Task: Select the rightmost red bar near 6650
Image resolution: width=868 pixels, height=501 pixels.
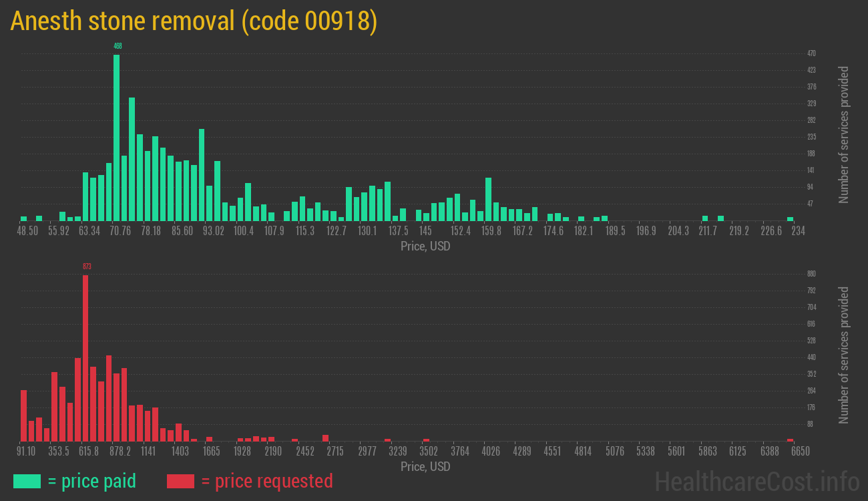Action: pyautogui.click(x=790, y=440)
